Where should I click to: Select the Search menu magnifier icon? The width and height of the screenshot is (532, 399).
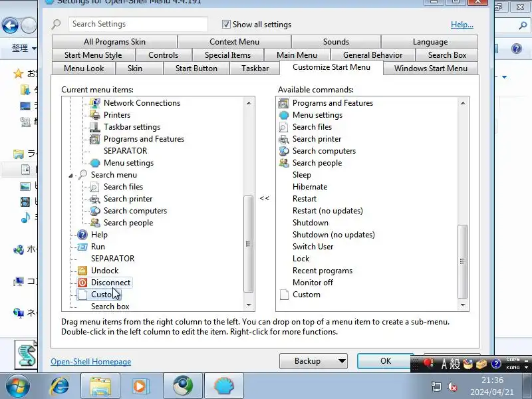click(82, 175)
